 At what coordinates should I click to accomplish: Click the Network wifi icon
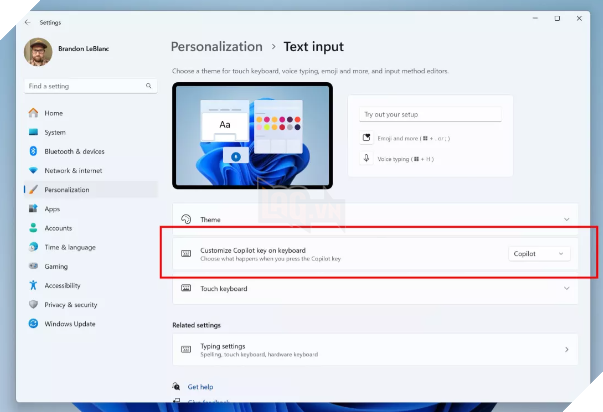pos(33,170)
